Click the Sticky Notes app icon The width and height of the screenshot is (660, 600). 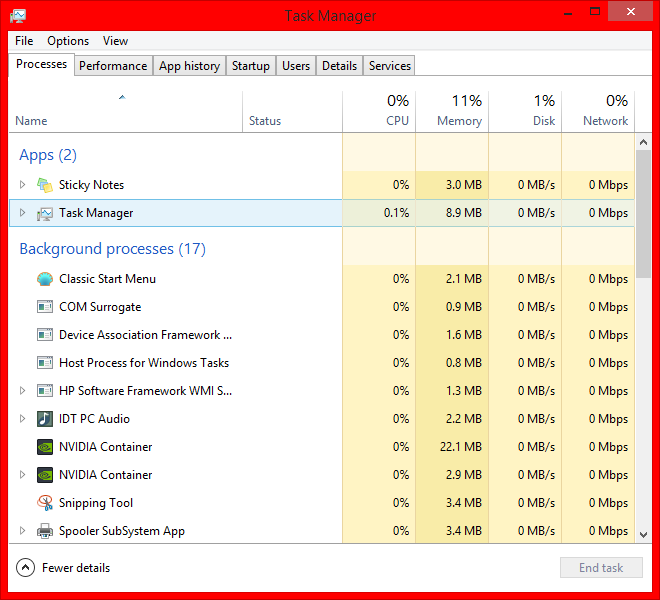coord(45,185)
